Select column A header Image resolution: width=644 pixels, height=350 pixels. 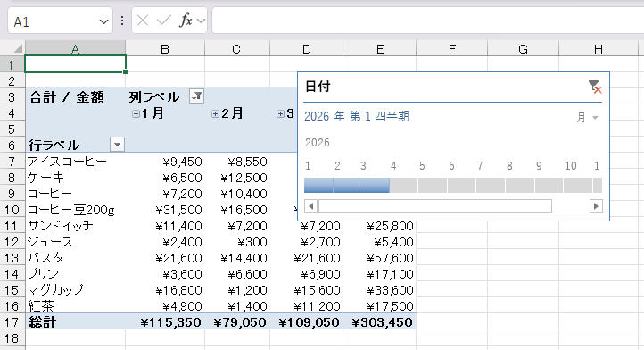pos(75,49)
